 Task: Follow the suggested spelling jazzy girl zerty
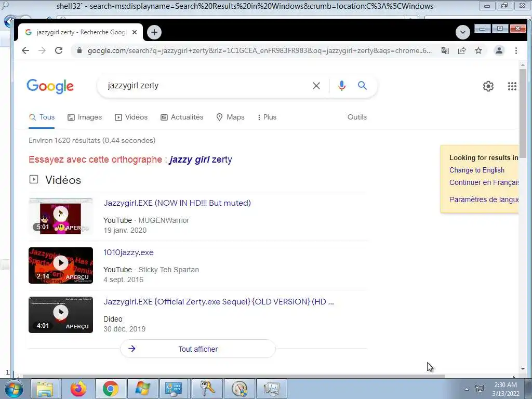pyautogui.click(x=201, y=159)
